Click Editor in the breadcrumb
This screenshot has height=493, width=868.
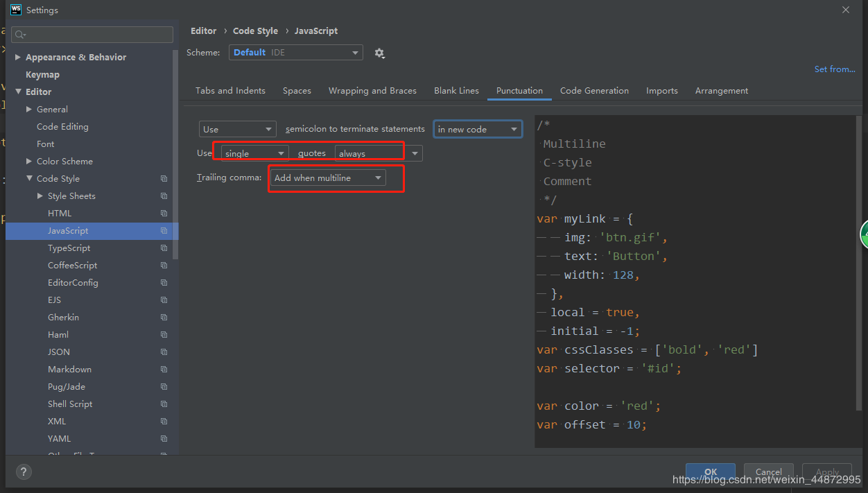click(204, 31)
